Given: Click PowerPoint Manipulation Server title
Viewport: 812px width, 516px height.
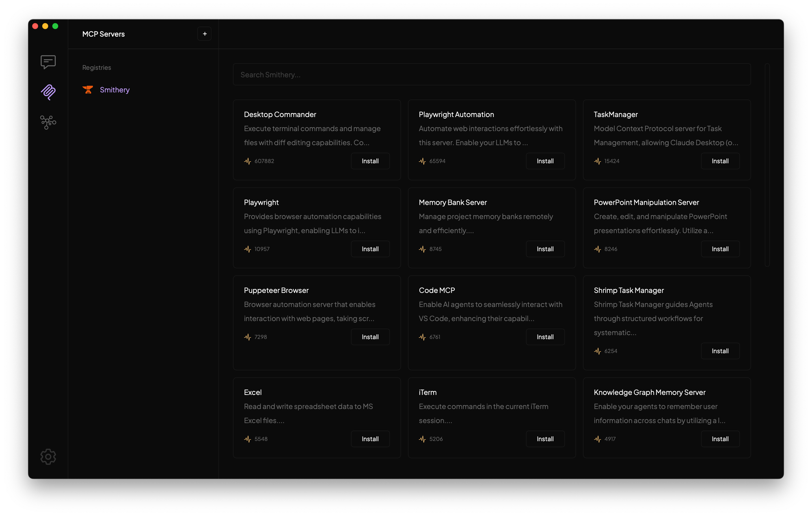Looking at the screenshot, I should (x=646, y=202).
